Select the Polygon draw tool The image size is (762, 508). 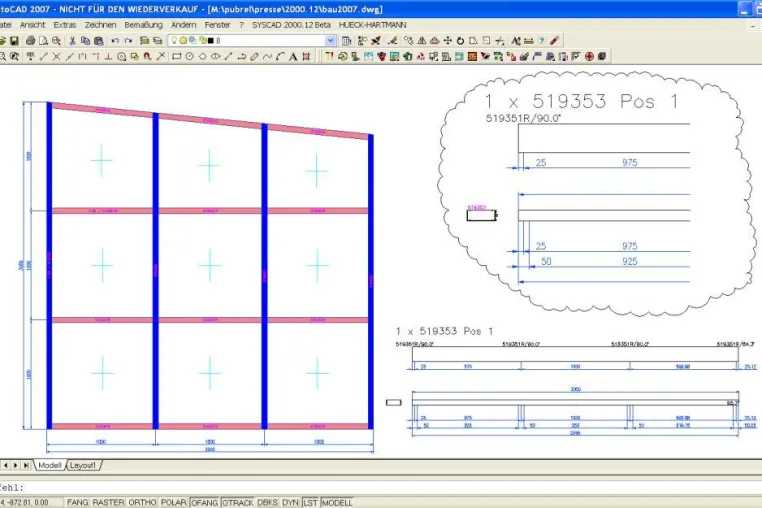(x=203, y=56)
